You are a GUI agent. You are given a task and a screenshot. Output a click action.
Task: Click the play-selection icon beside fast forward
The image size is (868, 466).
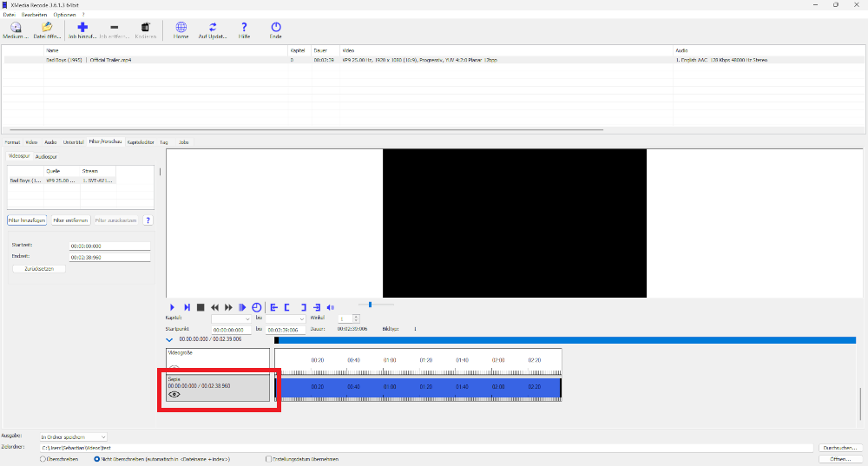(x=242, y=307)
